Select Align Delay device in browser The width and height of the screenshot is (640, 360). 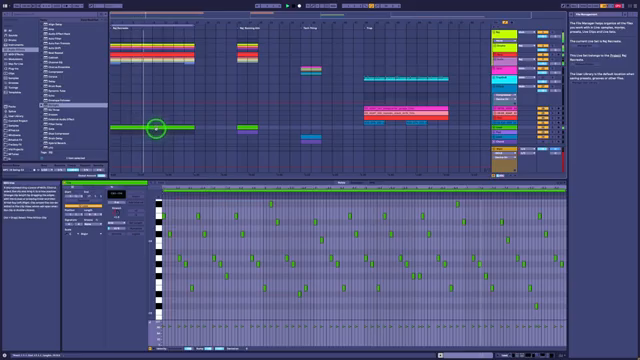pyautogui.click(x=55, y=24)
